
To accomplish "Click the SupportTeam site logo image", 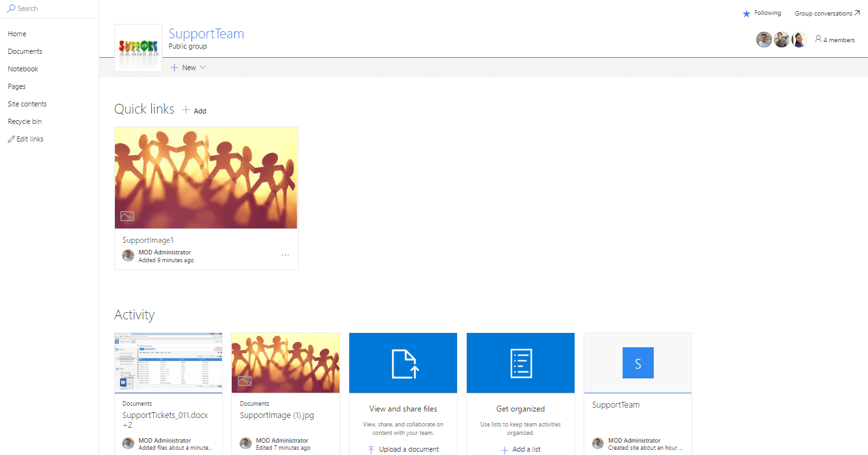I will click(138, 48).
